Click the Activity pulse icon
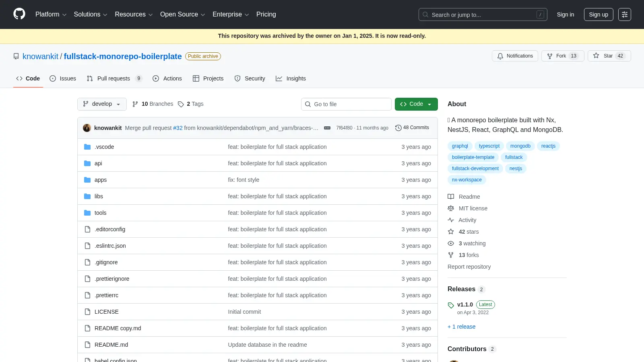The height and width of the screenshot is (362, 644). [451, 220]
